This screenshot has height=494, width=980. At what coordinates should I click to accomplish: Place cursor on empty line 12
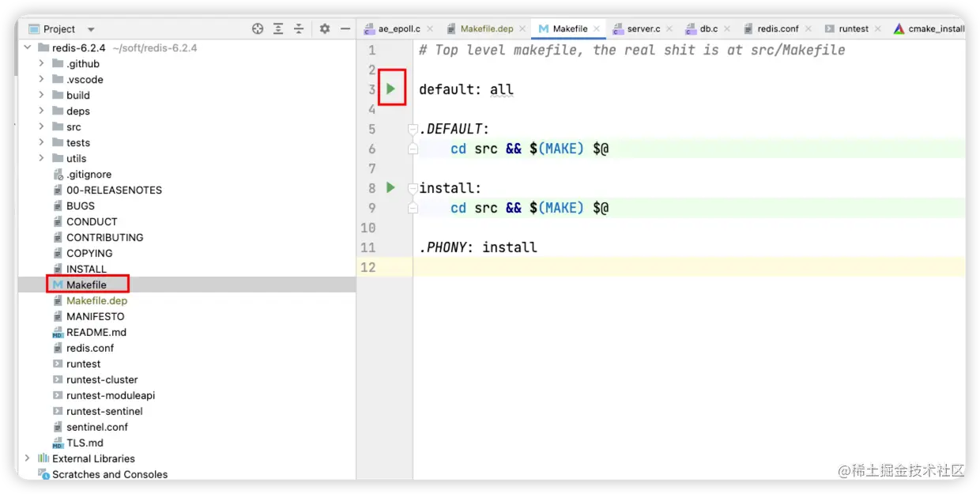point(688,267)
